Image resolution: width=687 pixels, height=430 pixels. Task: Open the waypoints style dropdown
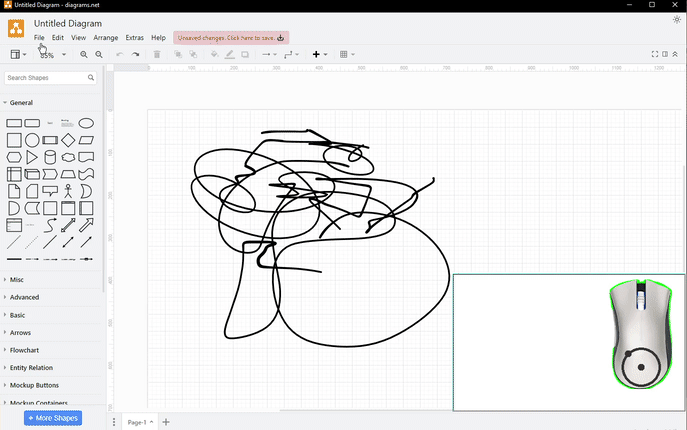tap(291, 54)
